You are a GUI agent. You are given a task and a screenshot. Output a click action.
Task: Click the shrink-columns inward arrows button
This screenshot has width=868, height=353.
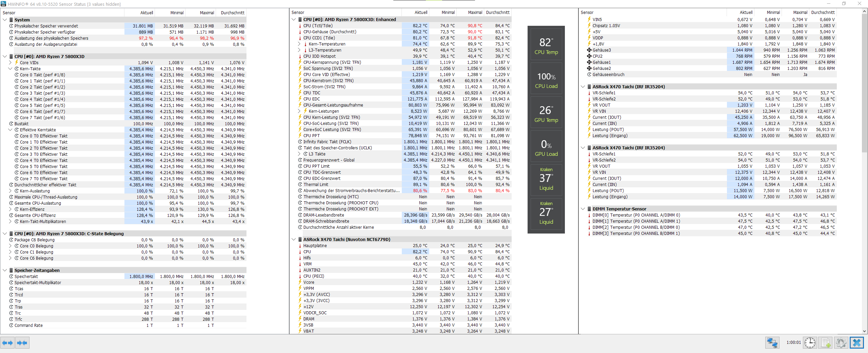[22, 343]
